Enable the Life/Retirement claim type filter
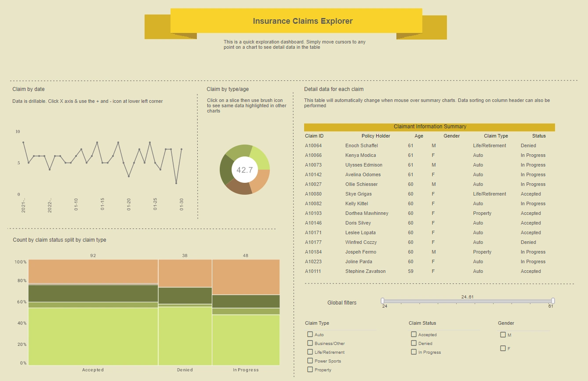The width and height of the screenshot is (588, 381). [x=310, y=352]
